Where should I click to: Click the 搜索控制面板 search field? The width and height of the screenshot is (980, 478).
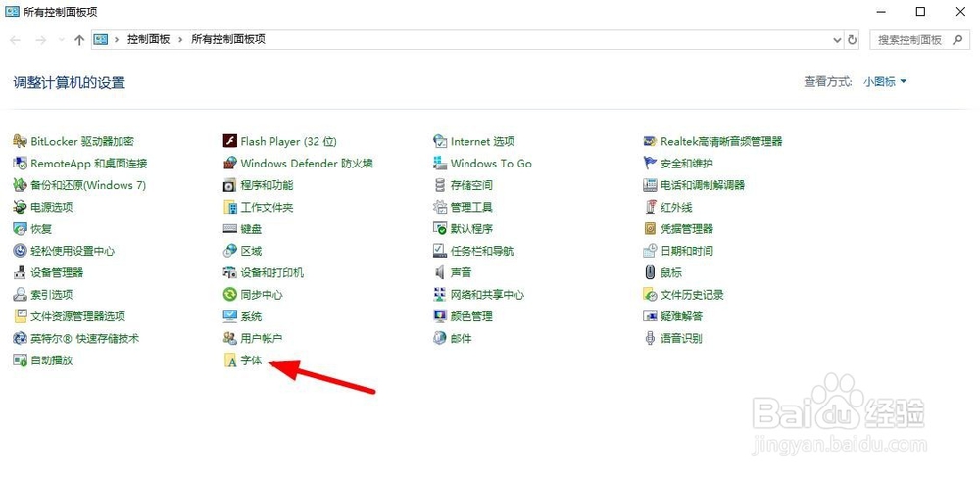(918, 40)
